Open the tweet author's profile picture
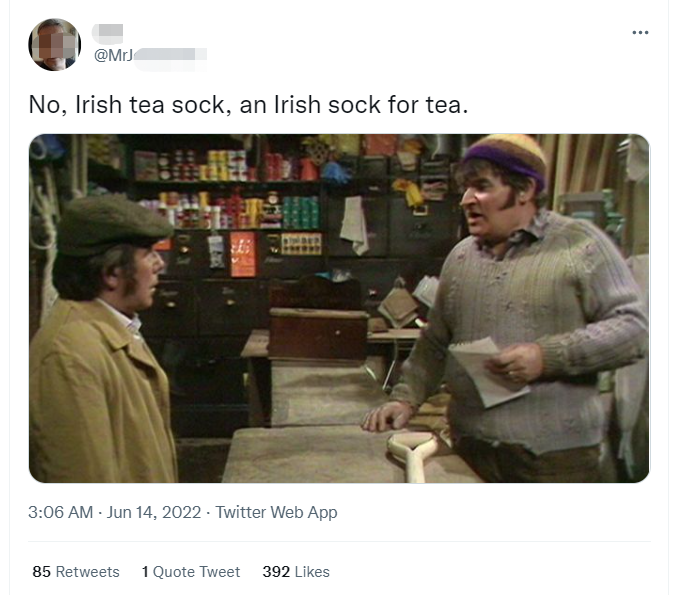 coord(55,45)
